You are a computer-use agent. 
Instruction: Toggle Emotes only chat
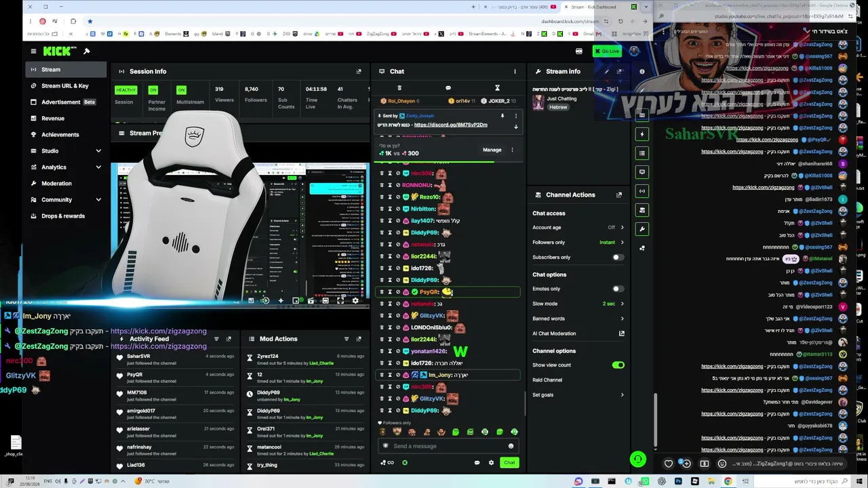[618, 289]
